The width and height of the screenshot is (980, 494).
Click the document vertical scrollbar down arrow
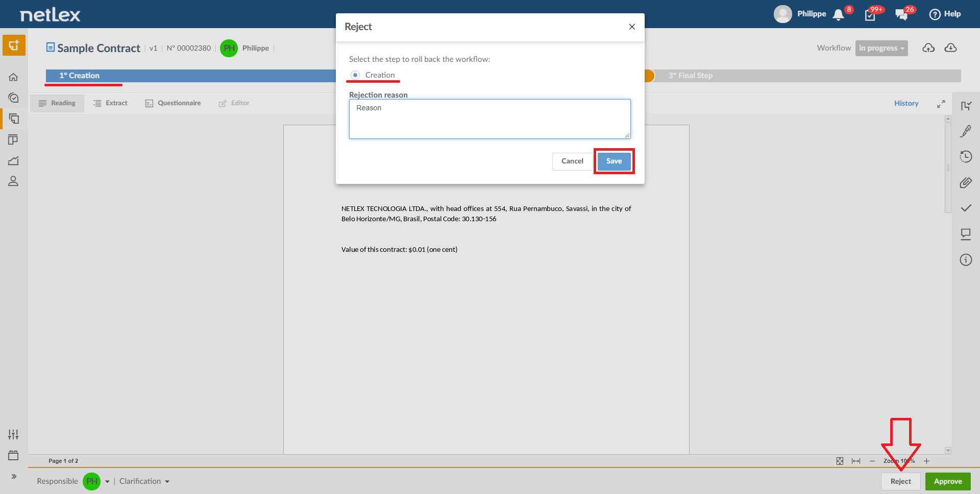tap(948, 451)
